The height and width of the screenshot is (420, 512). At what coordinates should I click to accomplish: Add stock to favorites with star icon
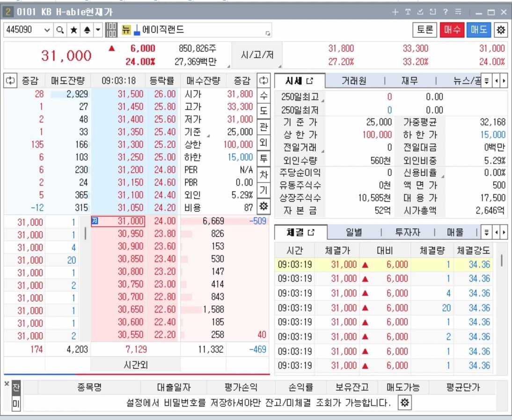[x=74, y=30]
